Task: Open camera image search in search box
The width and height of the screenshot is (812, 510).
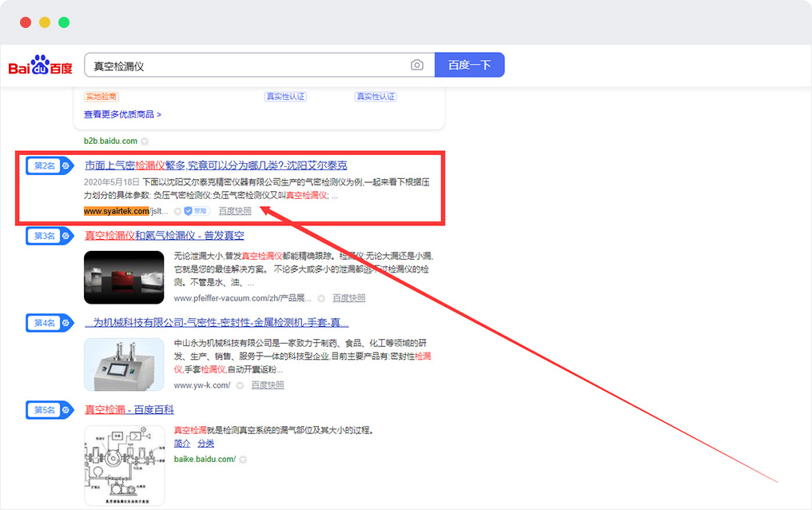Action: [x=417, y=66]
